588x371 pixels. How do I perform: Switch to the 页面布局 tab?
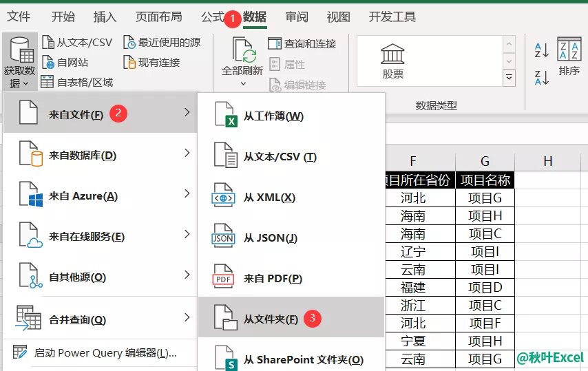tap(159, 17)
